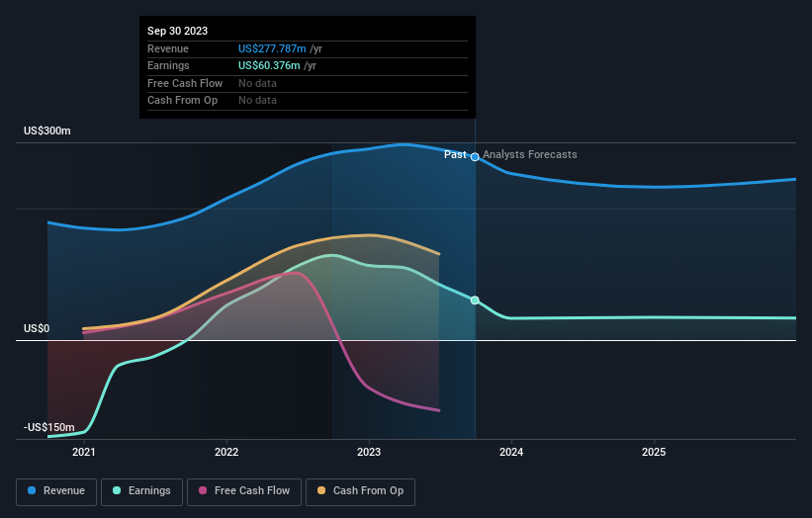Select the revenue data point marker at Sep 2023
The width and height of the screenshot is (812, 518).
pyautogui.click(x=475, y=157)
